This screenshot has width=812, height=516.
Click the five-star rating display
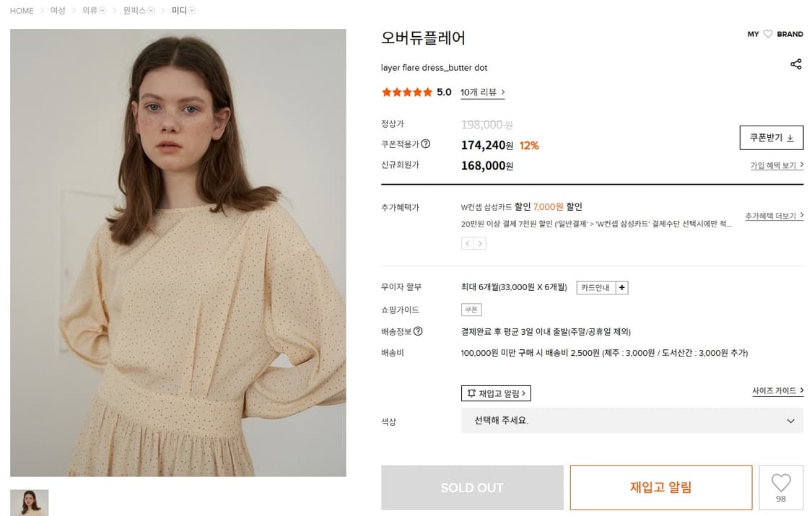tap(406, 92)
